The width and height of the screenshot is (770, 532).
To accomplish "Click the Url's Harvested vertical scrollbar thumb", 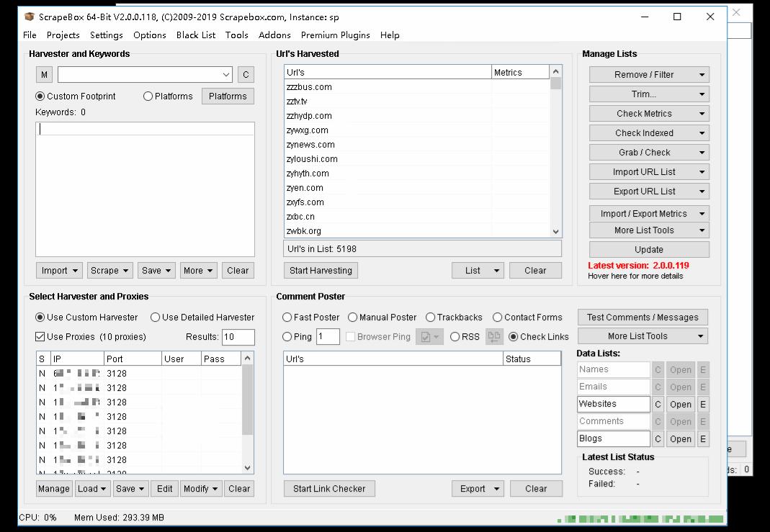I will pos(555,83).
